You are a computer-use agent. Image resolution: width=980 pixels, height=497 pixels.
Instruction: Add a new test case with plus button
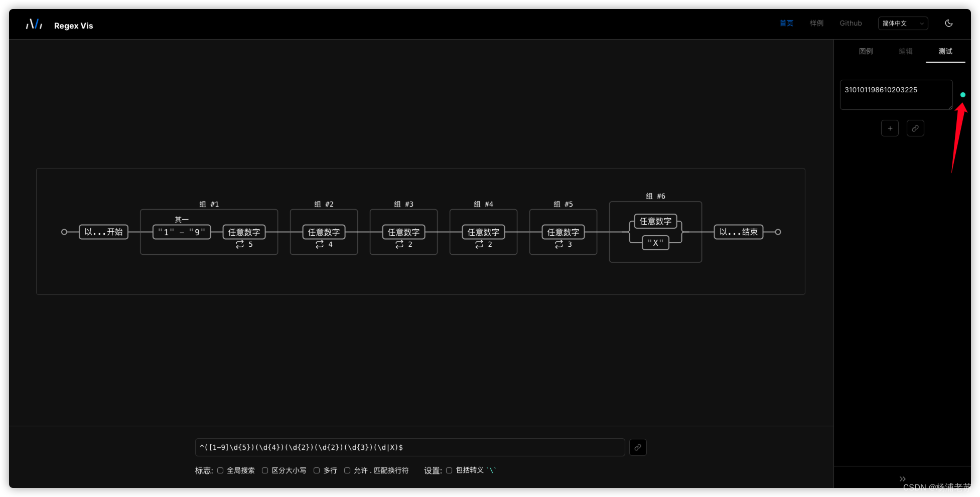890,128
